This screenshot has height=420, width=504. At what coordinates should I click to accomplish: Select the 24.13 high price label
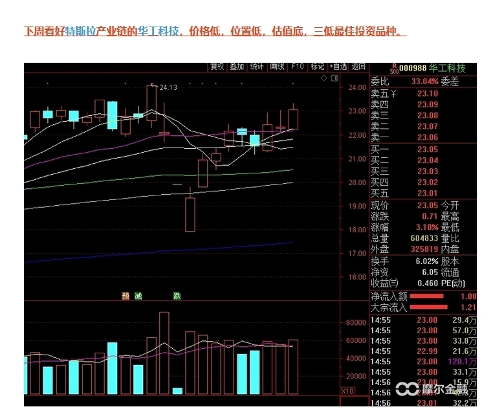click(168, 87)
